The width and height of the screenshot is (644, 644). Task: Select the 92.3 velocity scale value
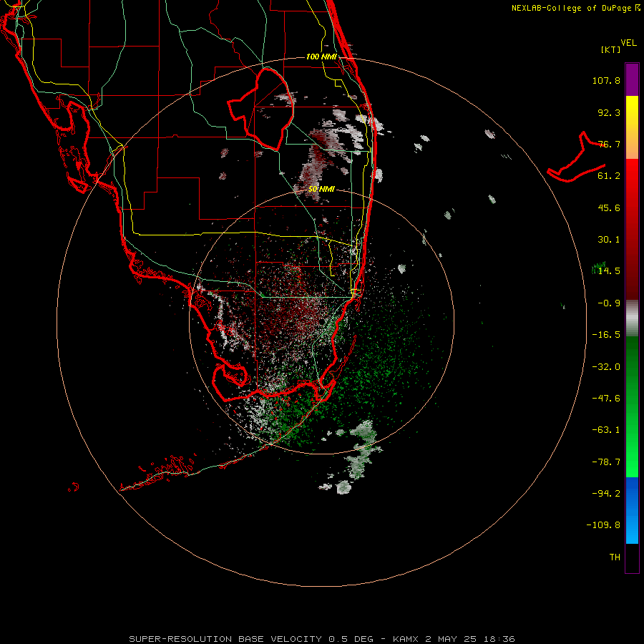(x=609, y=112)
